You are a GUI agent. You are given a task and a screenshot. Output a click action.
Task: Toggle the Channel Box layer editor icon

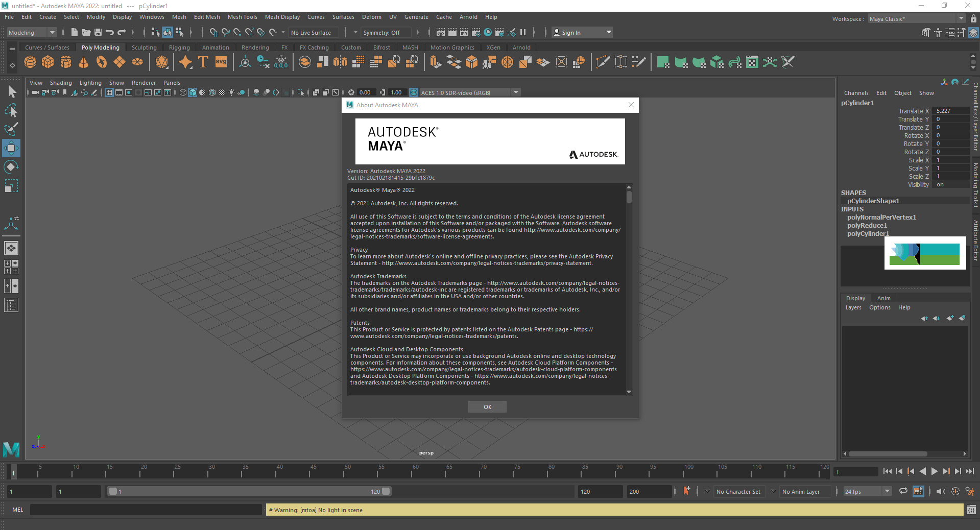pos(973,32)
